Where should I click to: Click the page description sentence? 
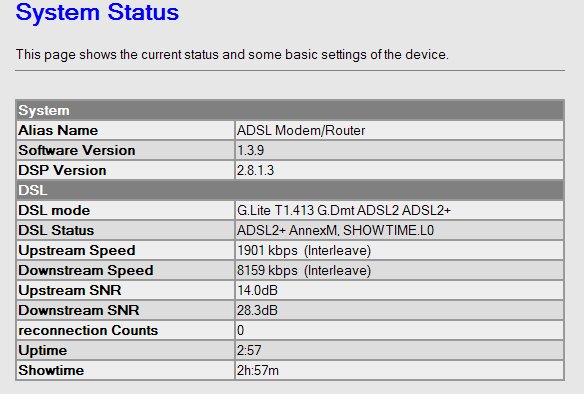pos(232,55)
